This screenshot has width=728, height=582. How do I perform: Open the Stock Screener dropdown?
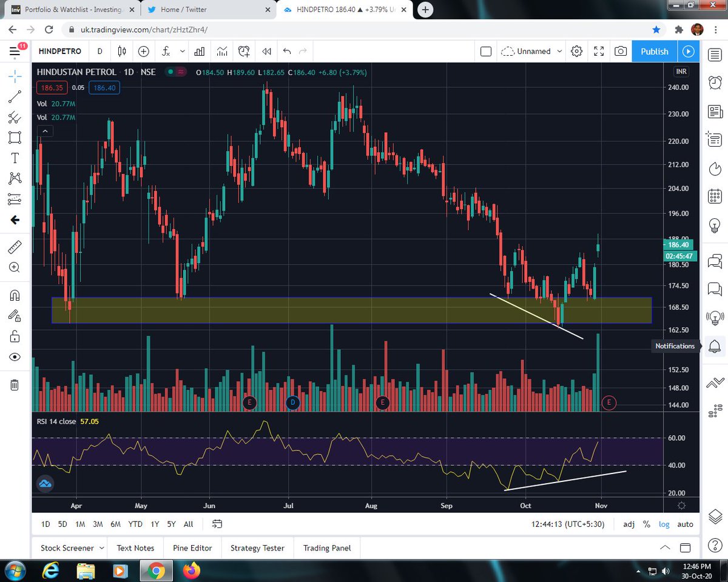click(72, 548)
